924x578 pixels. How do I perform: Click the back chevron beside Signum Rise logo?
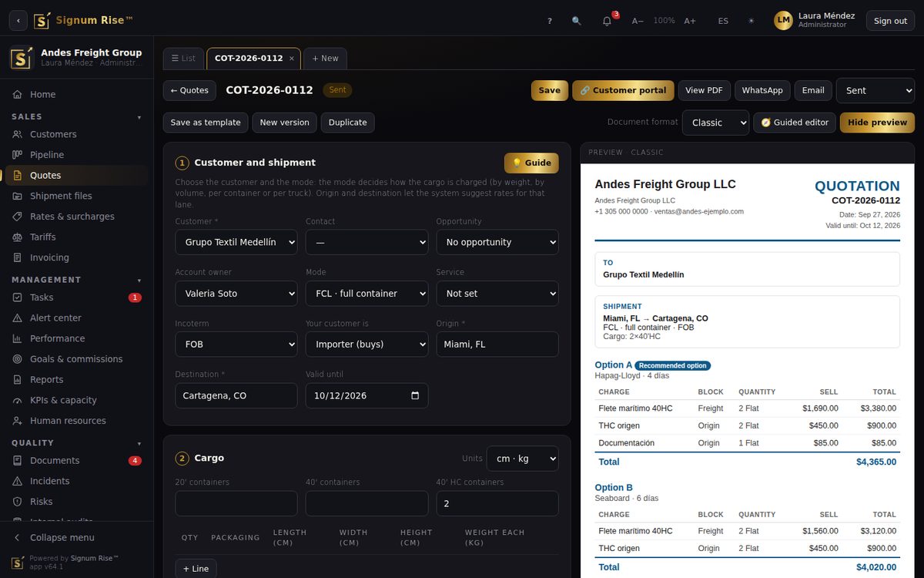pyautogui.click(x=18, y=21)
